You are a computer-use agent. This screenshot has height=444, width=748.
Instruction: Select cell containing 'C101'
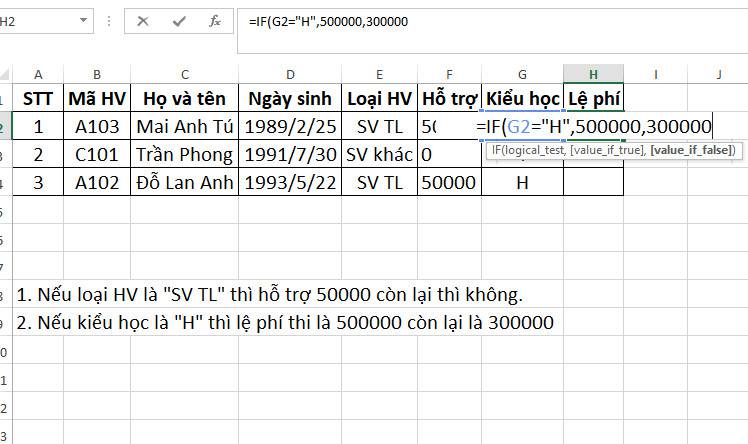coord(97,155)
